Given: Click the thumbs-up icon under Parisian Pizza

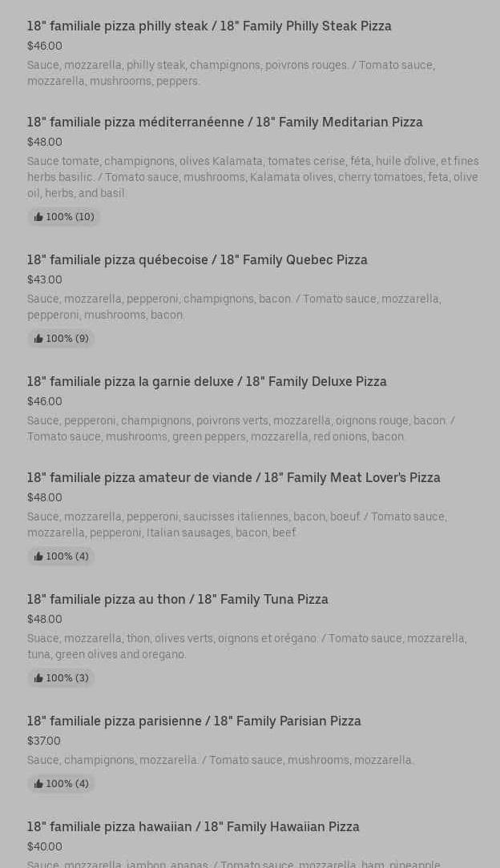Looking at the screenshot, I should coord(38,784).
